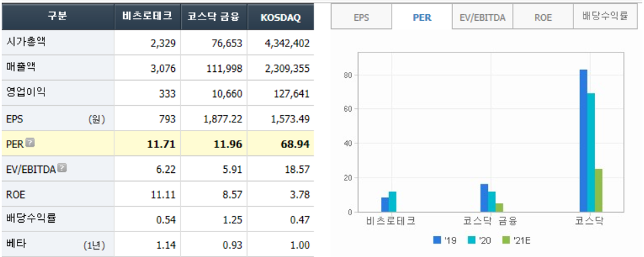644x257 pixels.
Task: Click EV/EBITDA value 6.22
Action: [167, 169]
